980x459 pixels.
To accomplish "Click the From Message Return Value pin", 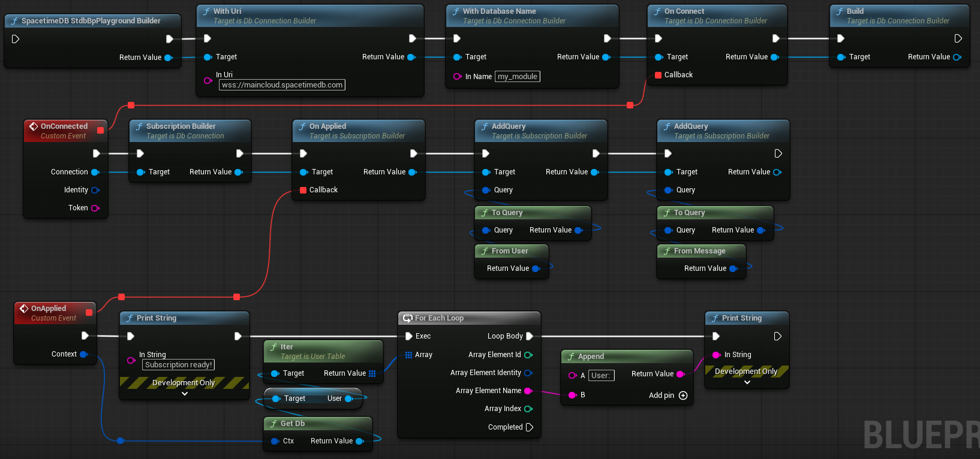I will (733, 268).
